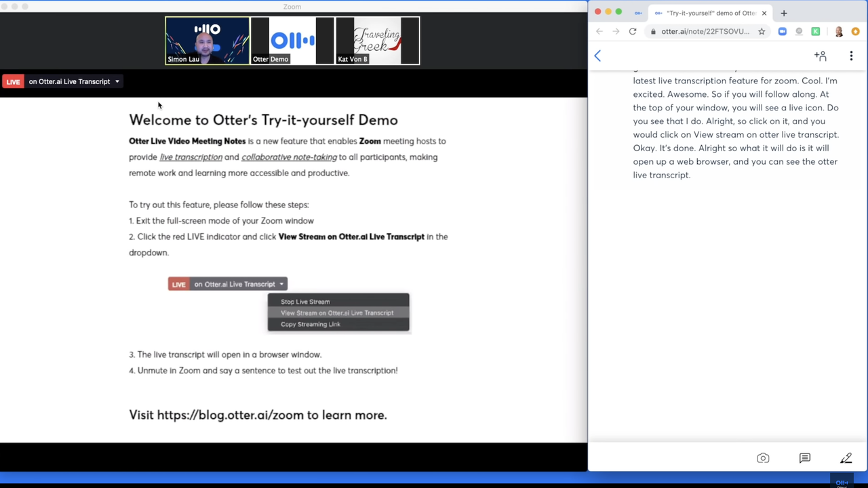Open a new browser tab
868x488 pixels.
point(784,13)
